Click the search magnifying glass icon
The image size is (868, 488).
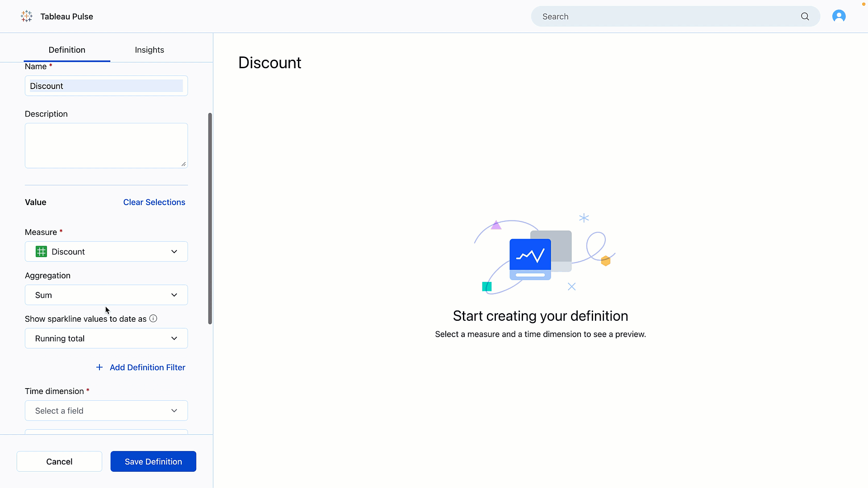click(806, 16)
